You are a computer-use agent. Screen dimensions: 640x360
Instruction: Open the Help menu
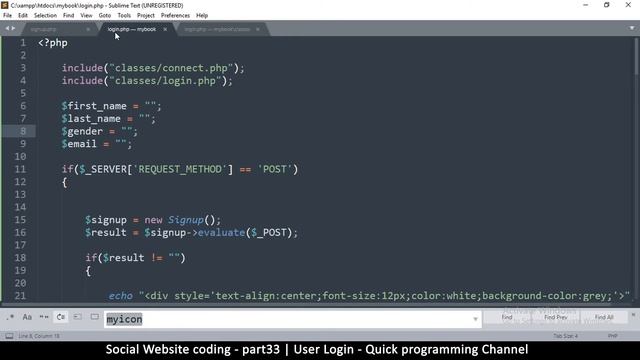pos(202,16)
